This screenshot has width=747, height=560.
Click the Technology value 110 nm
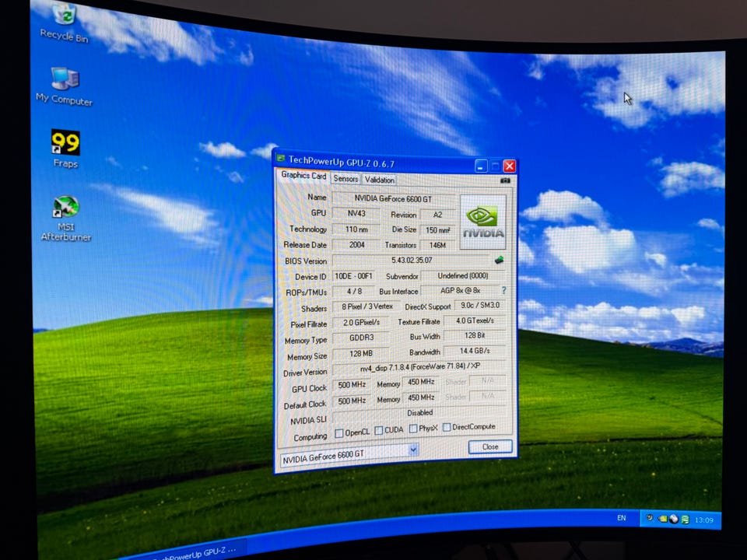356,229
